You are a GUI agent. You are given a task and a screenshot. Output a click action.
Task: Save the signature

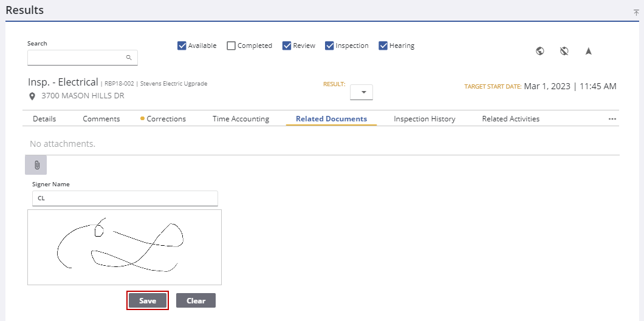pos(148,300)
